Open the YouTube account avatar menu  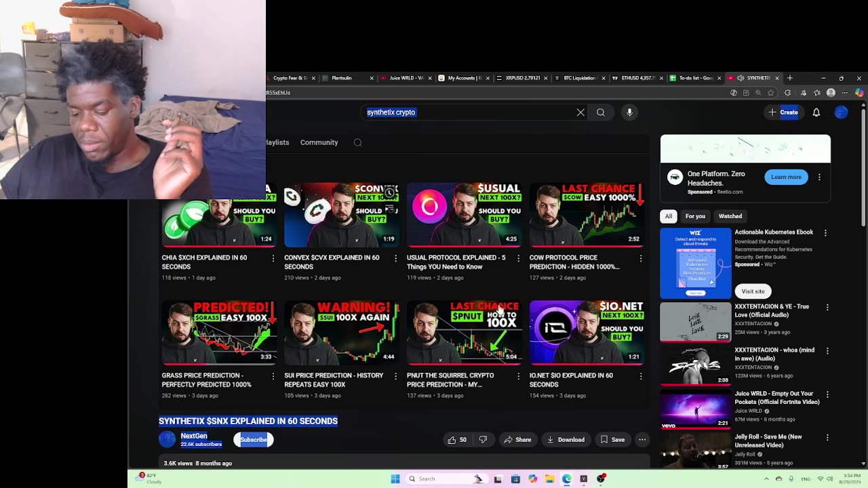pos(841,113)
